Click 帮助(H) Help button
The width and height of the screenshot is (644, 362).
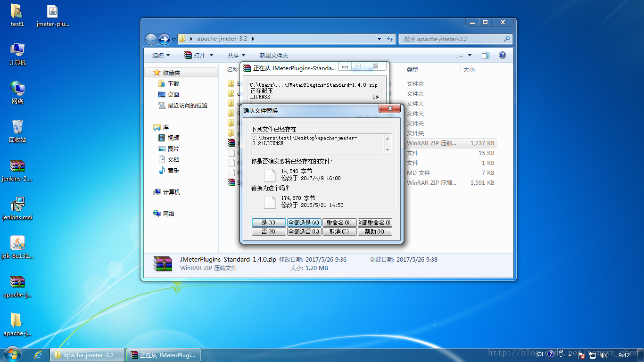[375, 231]
